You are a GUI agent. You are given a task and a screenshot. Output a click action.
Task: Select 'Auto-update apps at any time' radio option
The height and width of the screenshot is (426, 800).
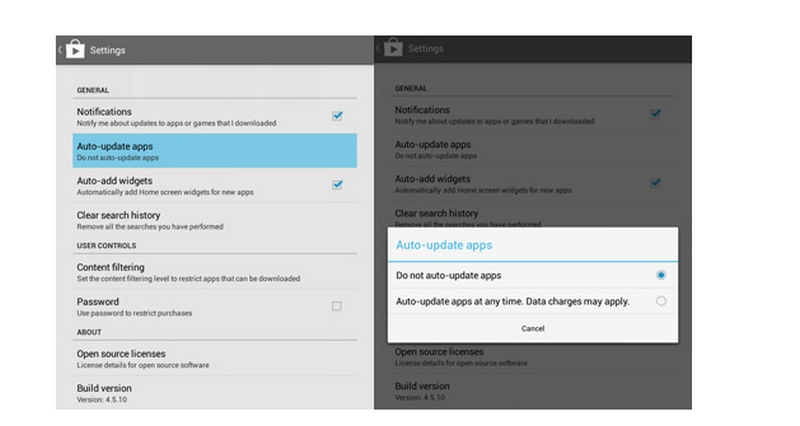point(661,301)
